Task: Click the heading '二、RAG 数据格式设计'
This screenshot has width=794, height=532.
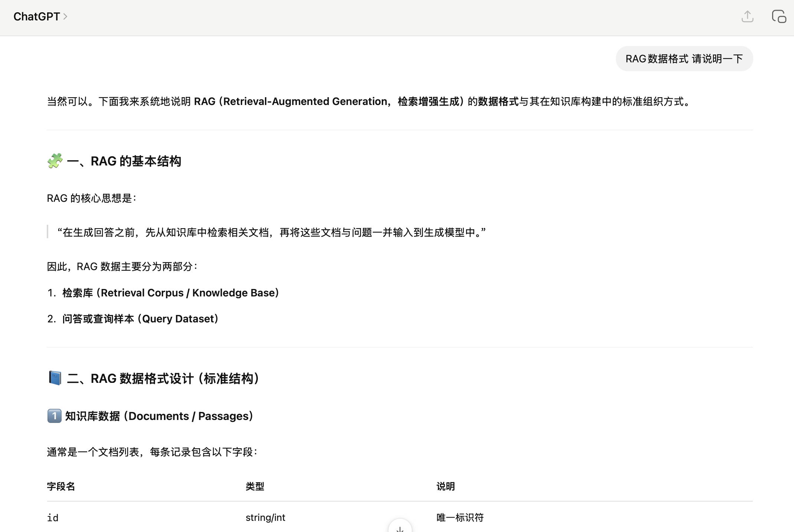Action: point(163,378)
